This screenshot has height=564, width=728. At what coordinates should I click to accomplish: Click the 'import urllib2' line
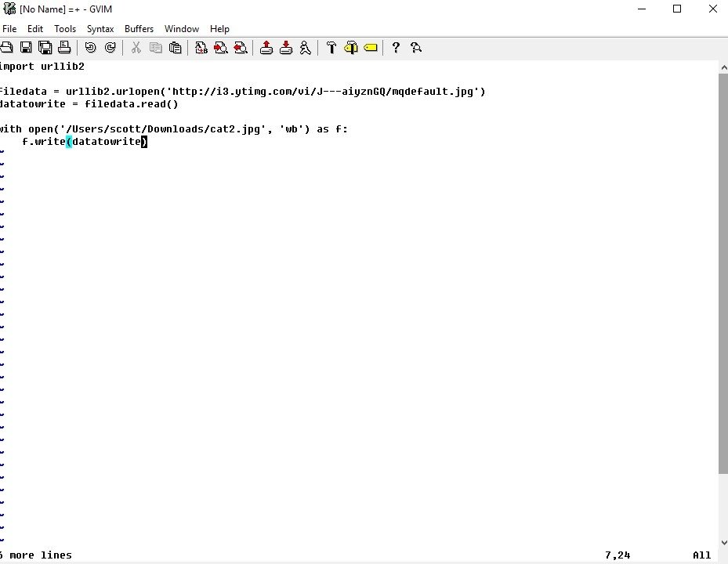(x=42, y=67)
